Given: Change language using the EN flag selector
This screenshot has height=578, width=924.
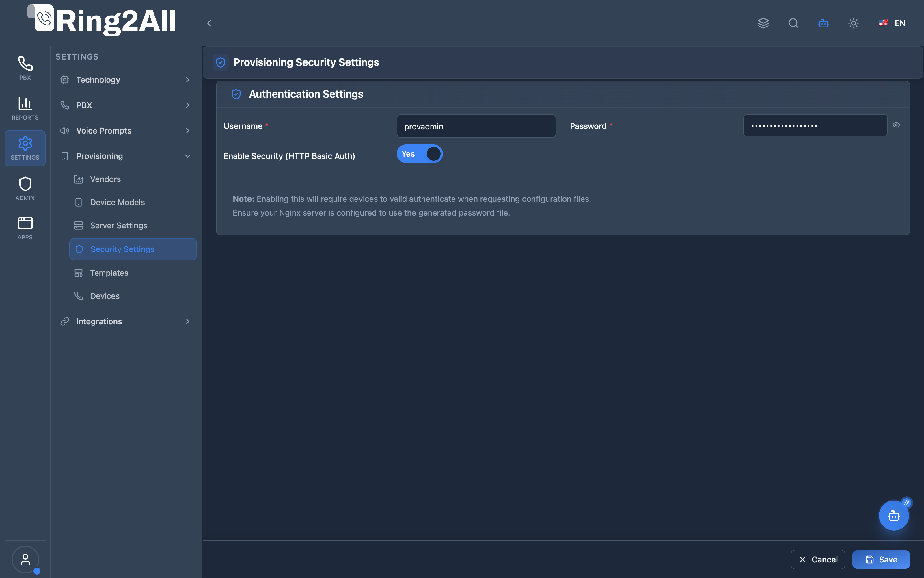Looking at the screenshot, I should [x=892, y=23].
